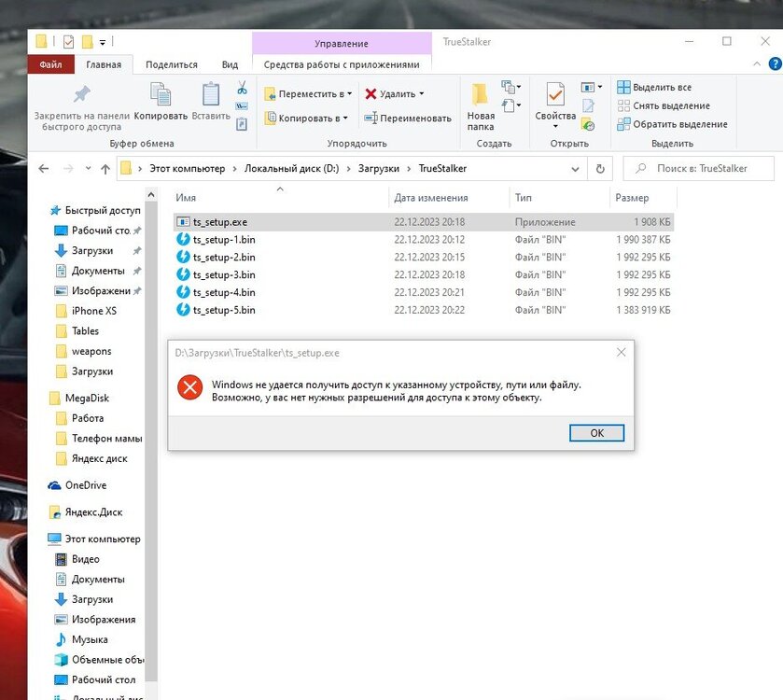Open the Копировать в dropdown
Screen dimensions: 783x700
(x=306, y=119)
